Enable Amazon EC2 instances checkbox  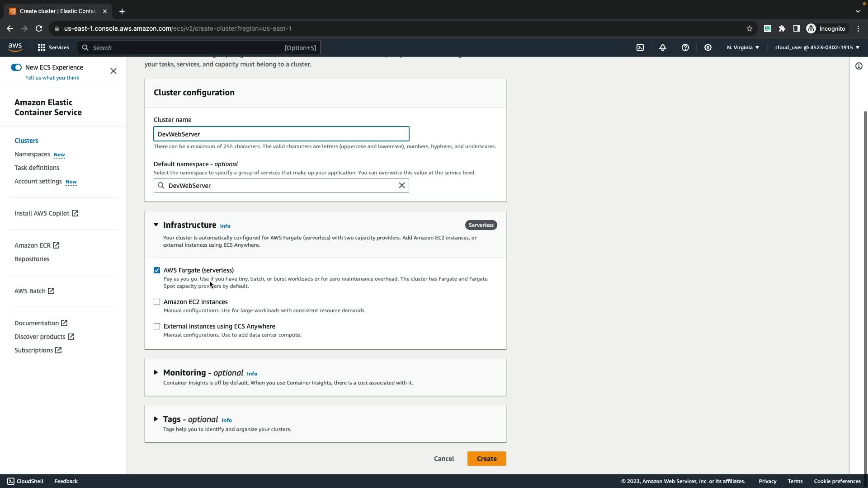(x=157, y=302)
